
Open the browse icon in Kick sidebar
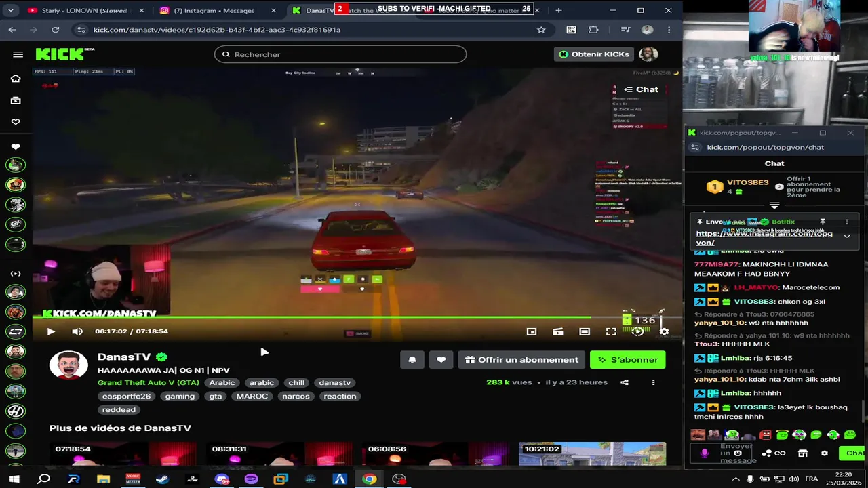(x=16, y=100)
